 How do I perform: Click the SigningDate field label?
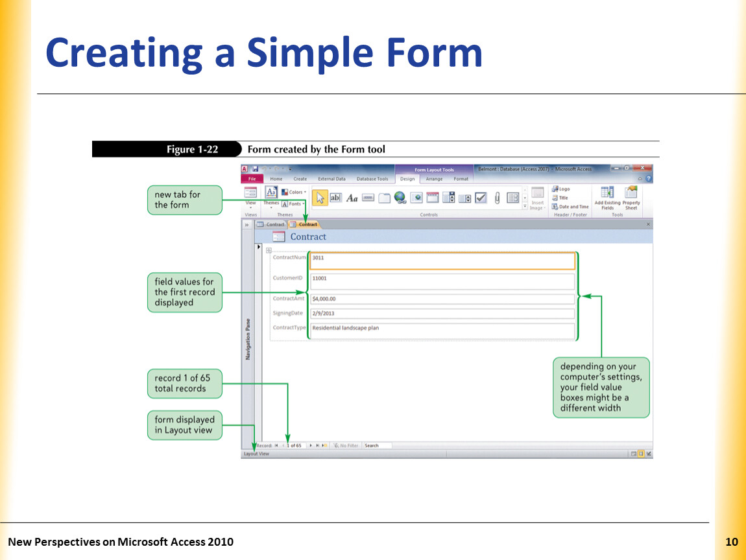pyautogui.click(x=288, y=313)
